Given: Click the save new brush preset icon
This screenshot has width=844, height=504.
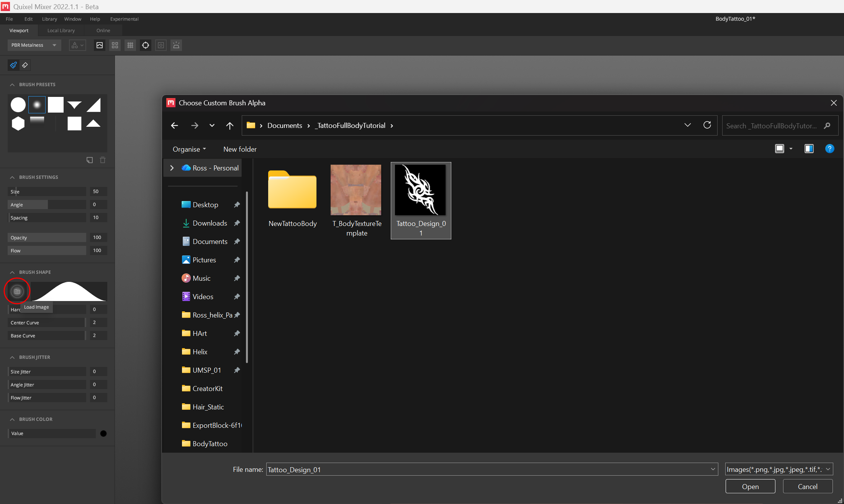Looking at the screenshot, I should (90, 160).
